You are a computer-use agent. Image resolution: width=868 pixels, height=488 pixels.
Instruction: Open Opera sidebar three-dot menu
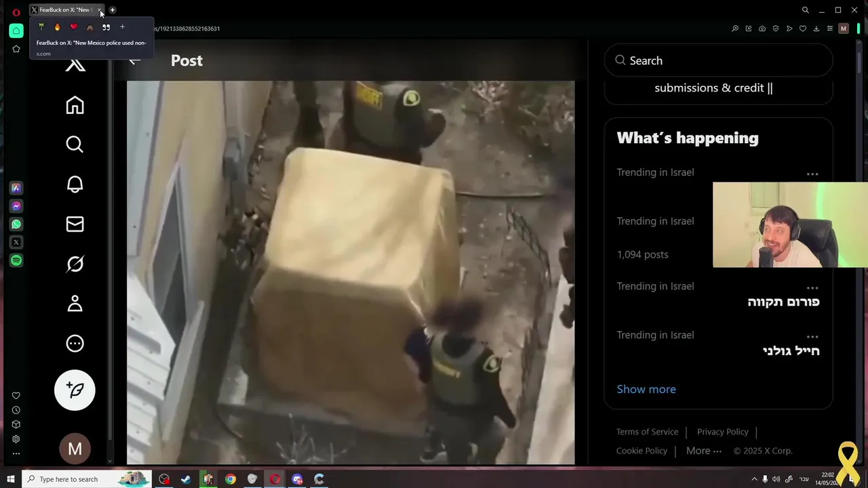[16, 453]
